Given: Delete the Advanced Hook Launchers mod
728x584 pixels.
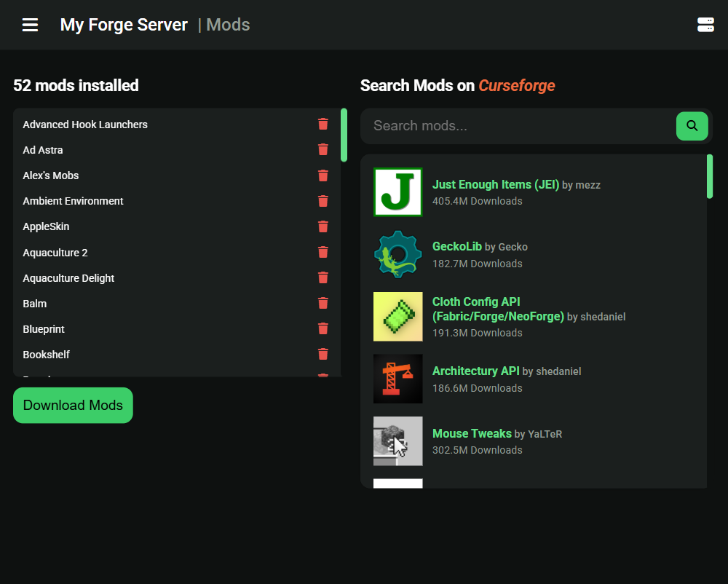Looking at the screenshot, I should 323,125.
